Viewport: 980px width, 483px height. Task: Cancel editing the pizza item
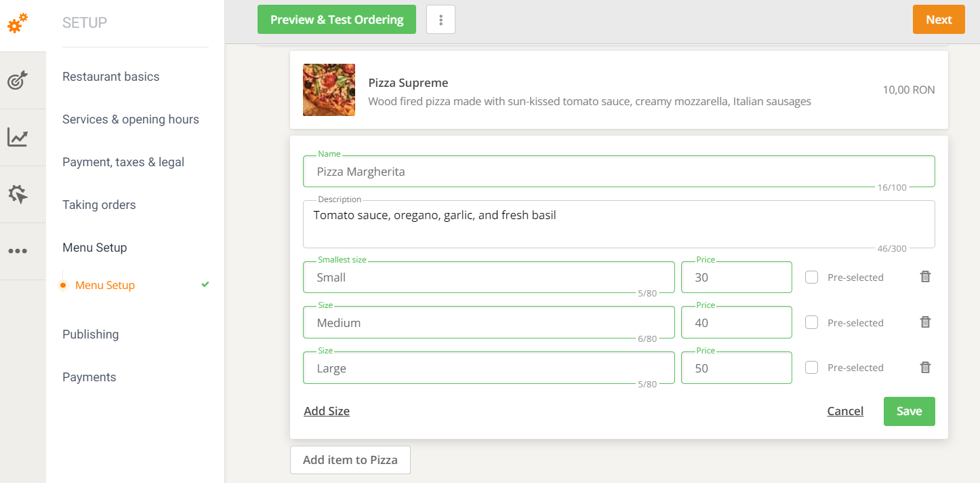click(x=845, y=410)
